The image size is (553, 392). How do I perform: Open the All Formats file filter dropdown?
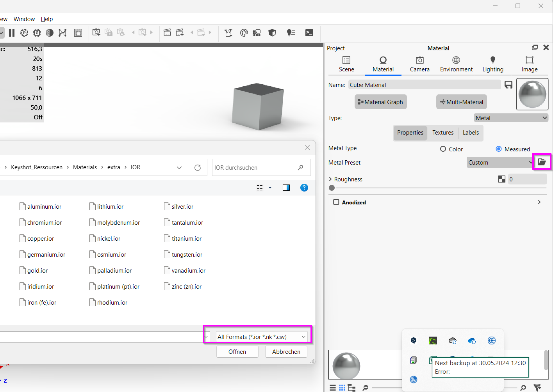(x=261, y=337)
